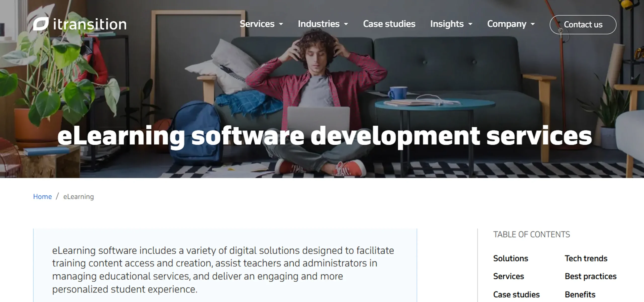Open the itransition wordmark home link
Image resolution: width=644 pixels, height=302 pixels.
point(90,24)
